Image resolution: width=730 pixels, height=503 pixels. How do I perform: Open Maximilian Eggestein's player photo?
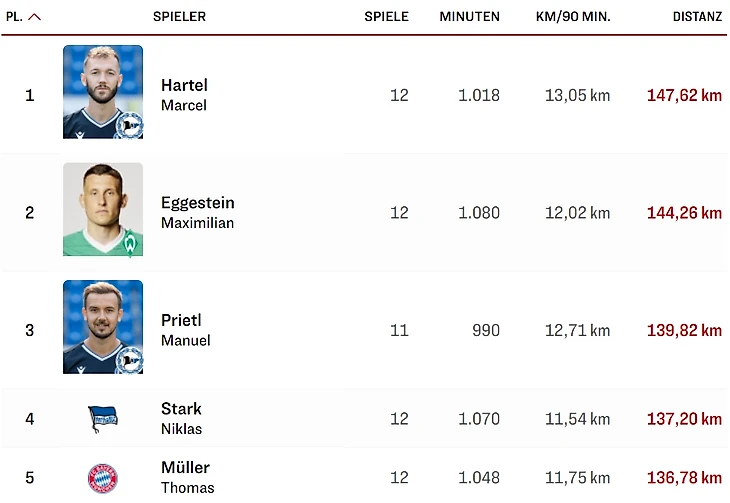coord(103,210)
